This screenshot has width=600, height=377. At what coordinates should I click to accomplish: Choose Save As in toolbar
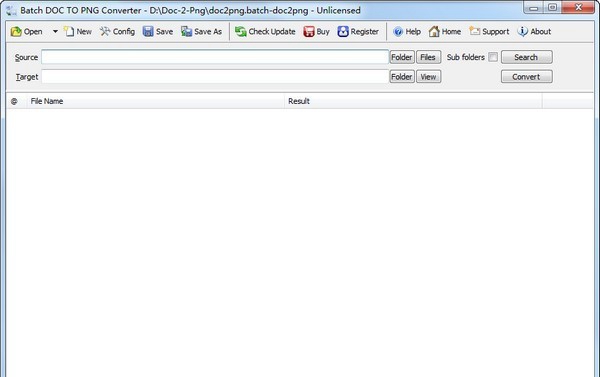pos(201,32)
